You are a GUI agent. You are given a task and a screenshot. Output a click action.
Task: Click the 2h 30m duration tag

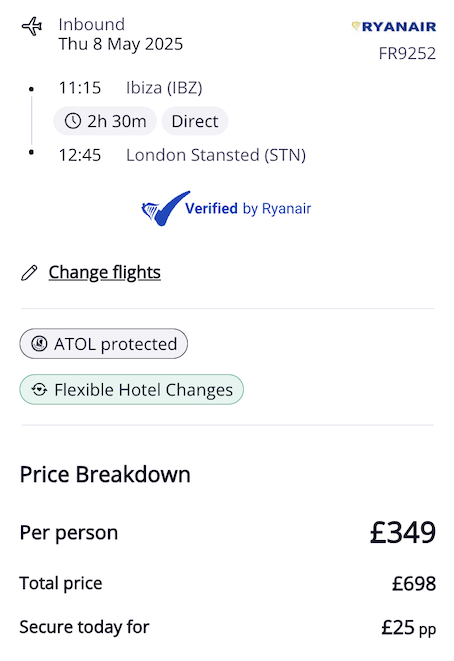point(105,121)
